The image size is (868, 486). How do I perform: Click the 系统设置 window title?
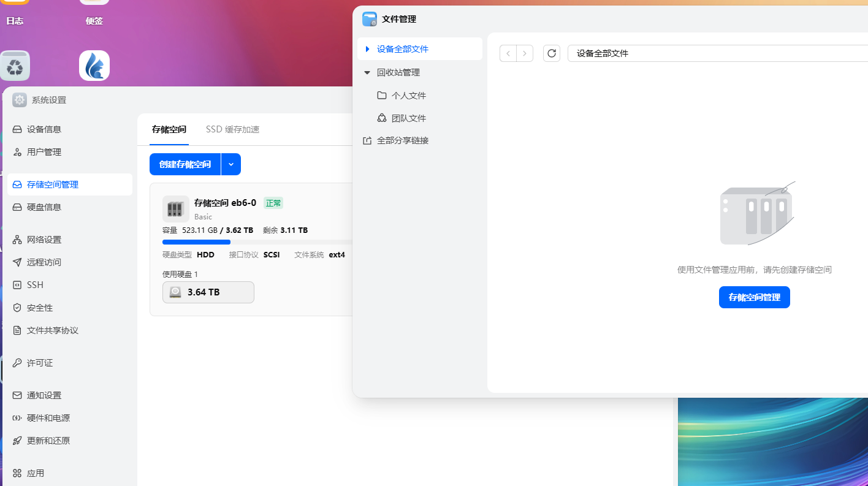(49, 100)
